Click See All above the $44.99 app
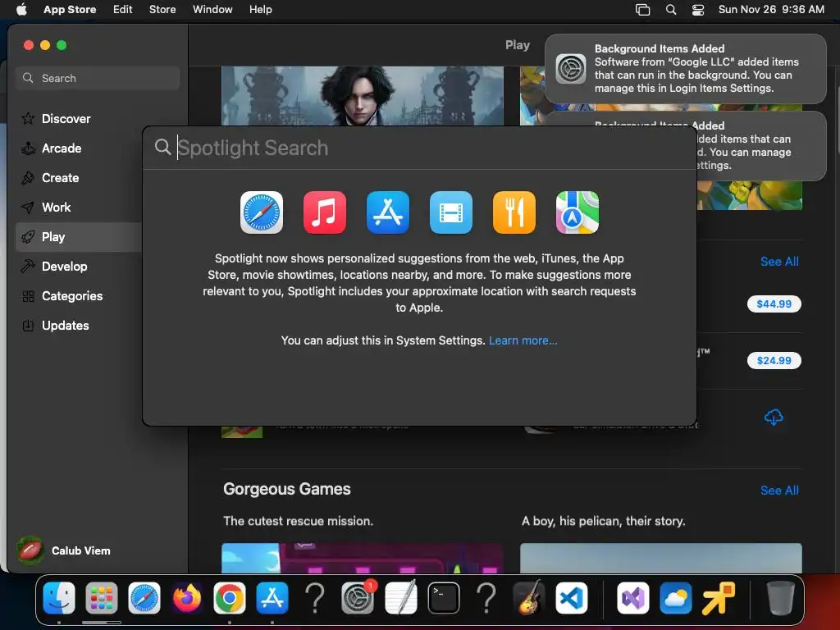The width and height of the screenshot is (840, 630). pos(779,262)
